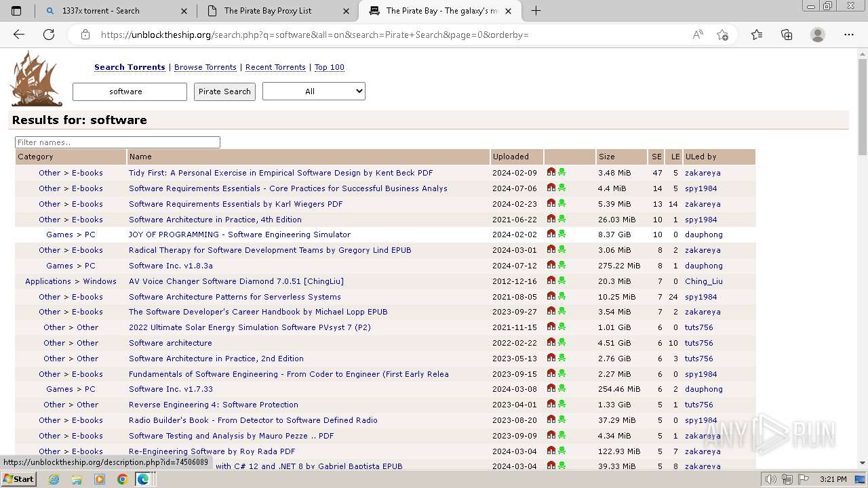868x488 pixels.
Task: Toggle Read aloud icon in address bar
Action: click(698, 35)
